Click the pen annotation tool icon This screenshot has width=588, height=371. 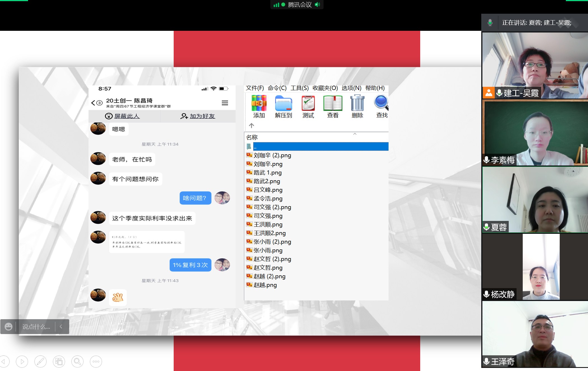pyautogui.click(x=40, y=361)
